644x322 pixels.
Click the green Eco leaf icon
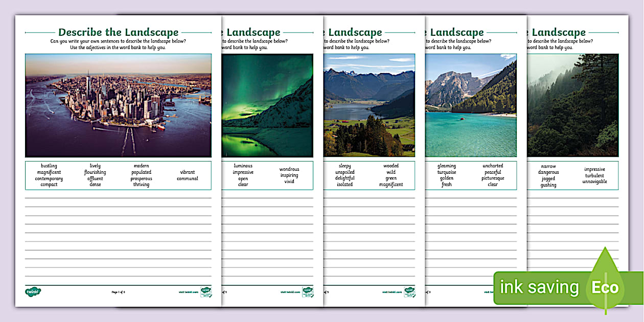pyautogui.click(x=605, y=287)
